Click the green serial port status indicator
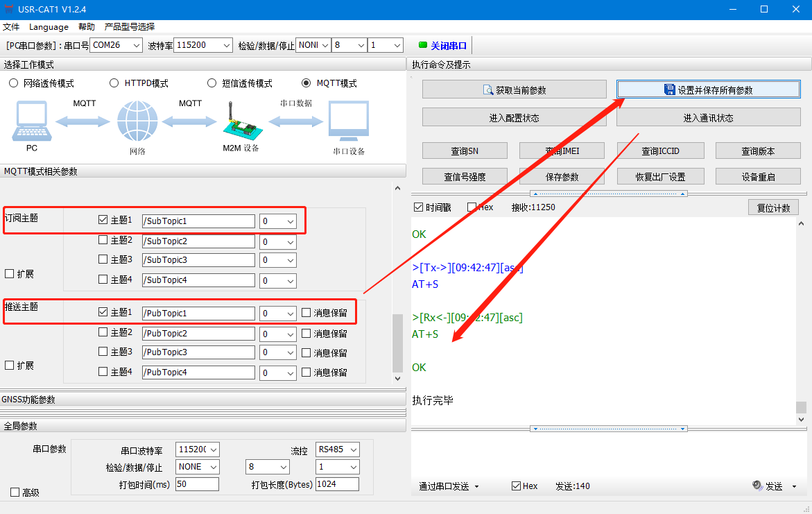Screen dimensions: 812x514 (x=422, y=46)
